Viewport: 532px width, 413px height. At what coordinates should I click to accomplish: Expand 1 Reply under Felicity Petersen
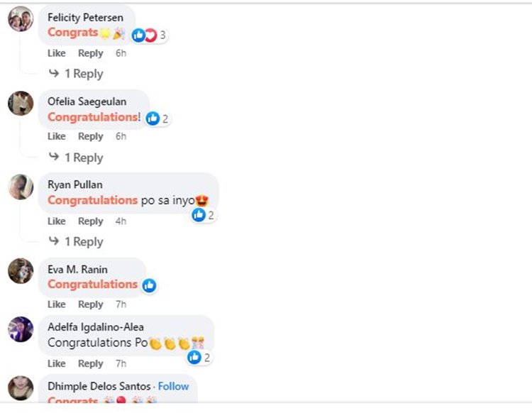tap(76, 74)
